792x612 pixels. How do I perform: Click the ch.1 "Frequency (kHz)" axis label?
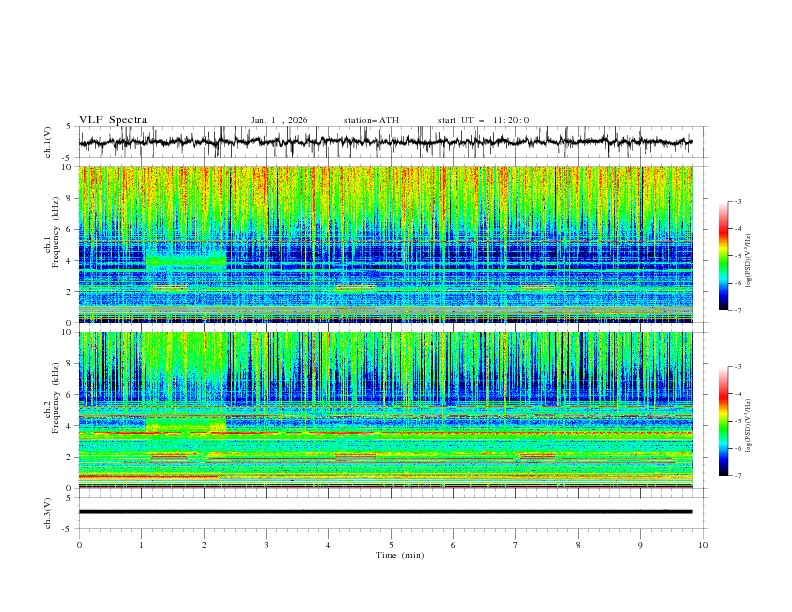pos(56,230)
